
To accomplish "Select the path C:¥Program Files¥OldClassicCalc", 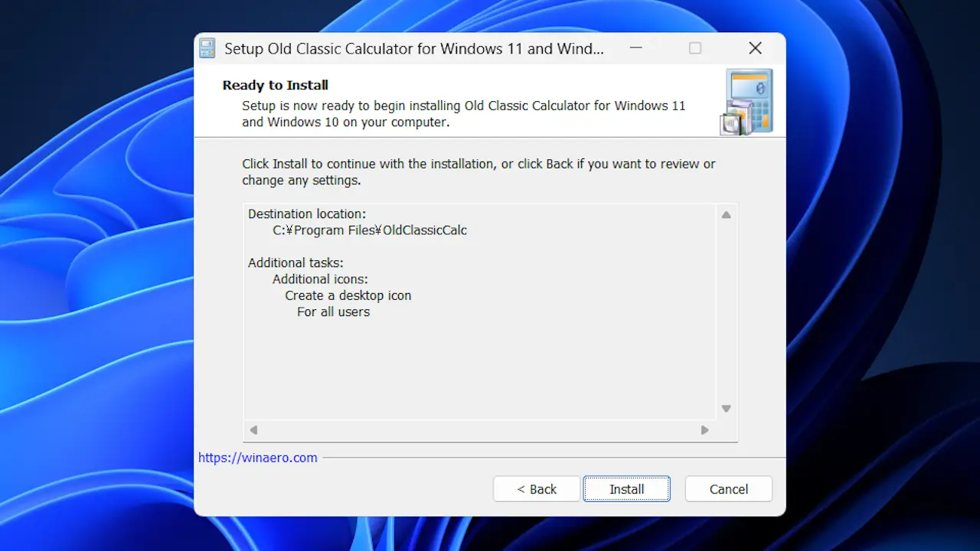I will pos(370,230).
